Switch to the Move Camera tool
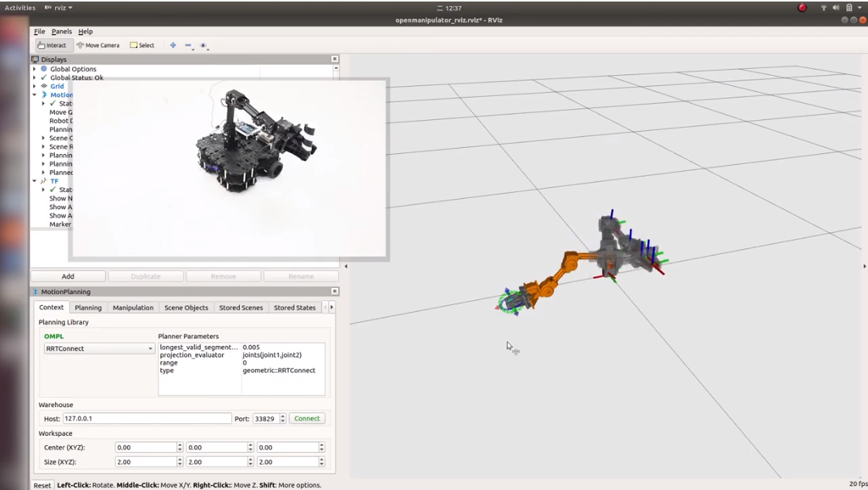 click(101, 45)
